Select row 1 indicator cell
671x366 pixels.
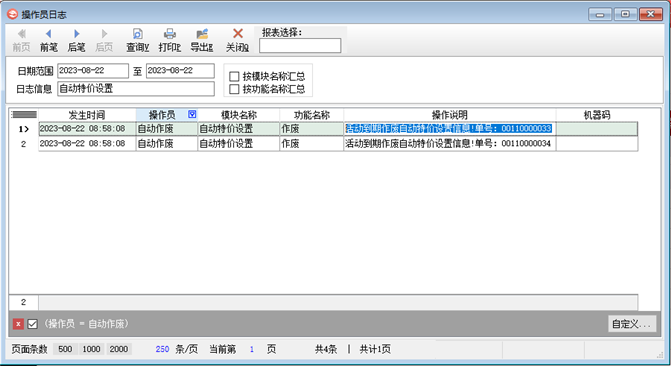pyautogui.click(x=24, y=129)
